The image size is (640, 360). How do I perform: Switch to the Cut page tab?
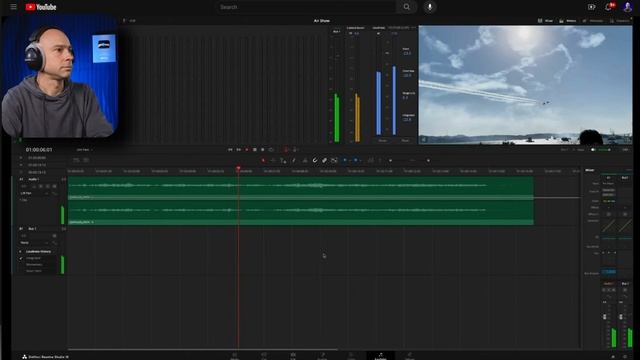264,356
